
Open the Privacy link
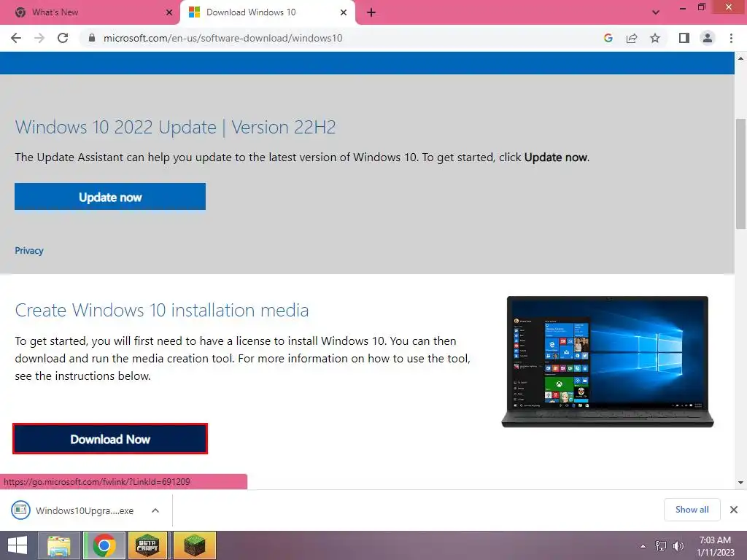(x=29, y=251)
